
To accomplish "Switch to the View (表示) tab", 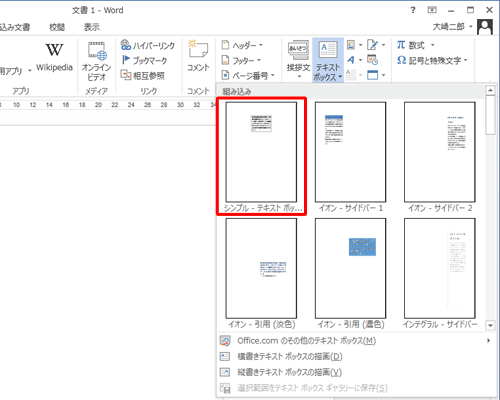I will click(92, 27).
